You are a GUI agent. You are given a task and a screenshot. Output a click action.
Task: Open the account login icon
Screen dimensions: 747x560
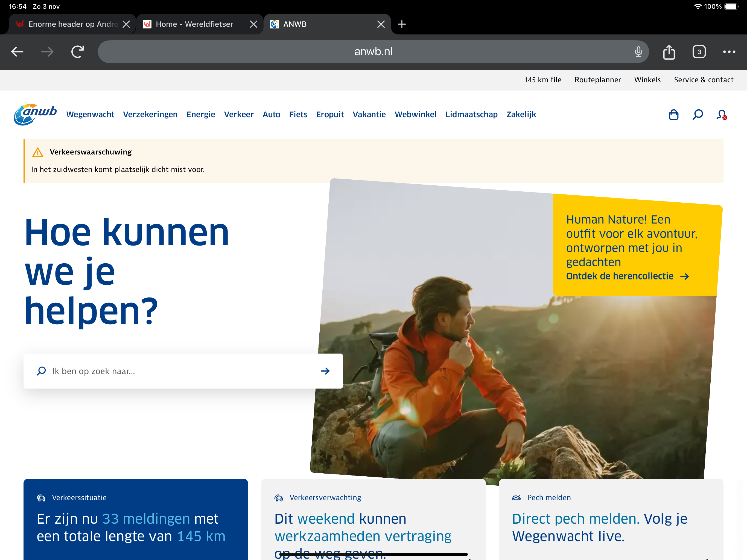point(721,115)
